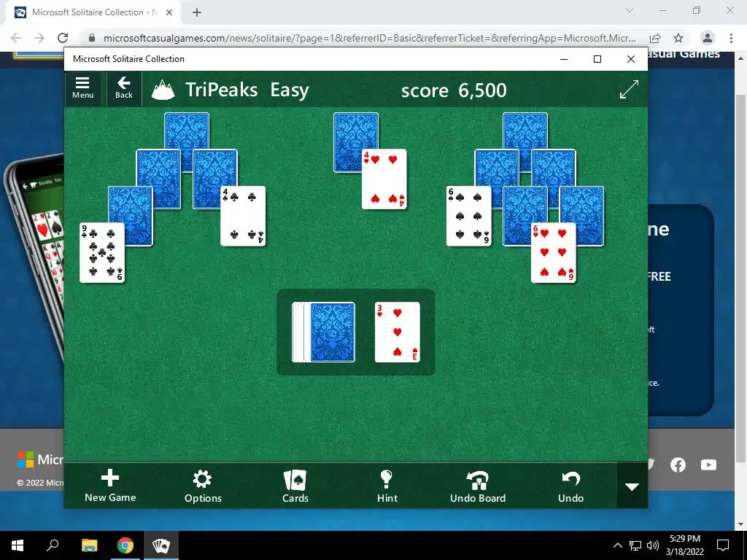Close the Microsoft Solitaire Collection tab
Image resolution: width=747 pixels, height=560 pixels.
tap(169, 12)
